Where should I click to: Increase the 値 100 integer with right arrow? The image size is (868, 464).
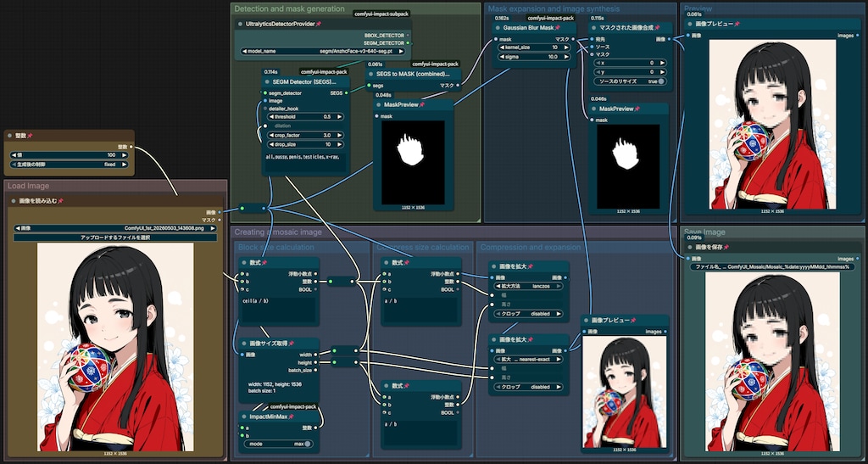point(125,155)
